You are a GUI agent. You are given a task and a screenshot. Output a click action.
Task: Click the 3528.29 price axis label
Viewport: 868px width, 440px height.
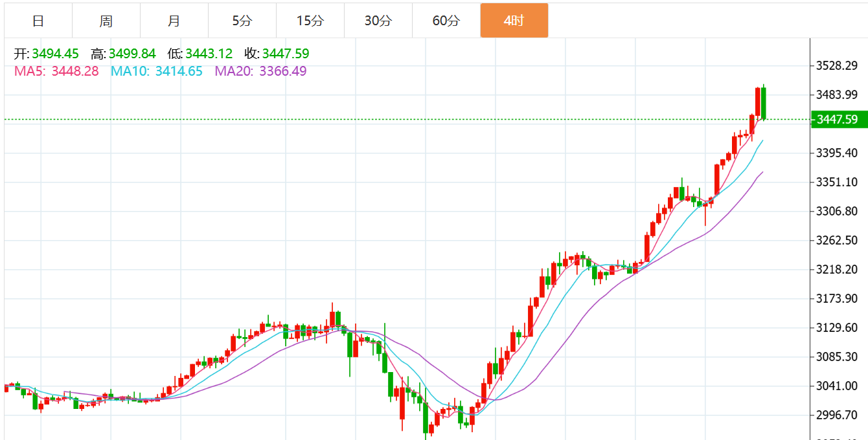point(838,65)
